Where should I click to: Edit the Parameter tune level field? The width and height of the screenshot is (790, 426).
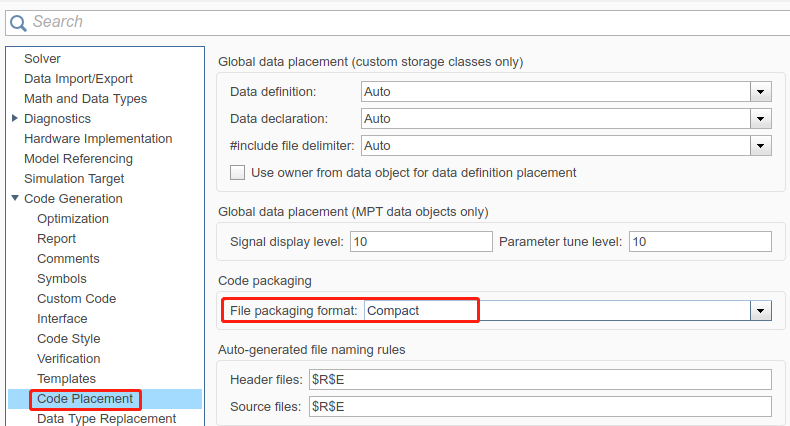point(700,242)
